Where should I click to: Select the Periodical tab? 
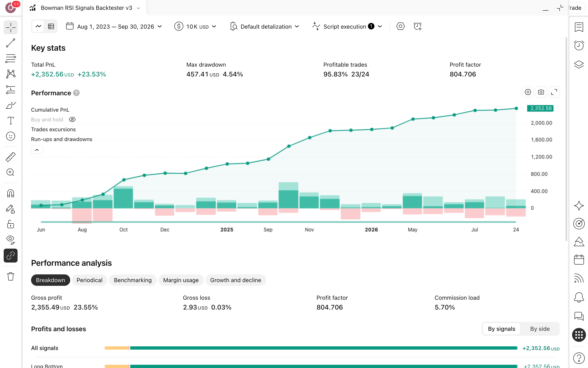pyautogui.click(x=89, y=280)
